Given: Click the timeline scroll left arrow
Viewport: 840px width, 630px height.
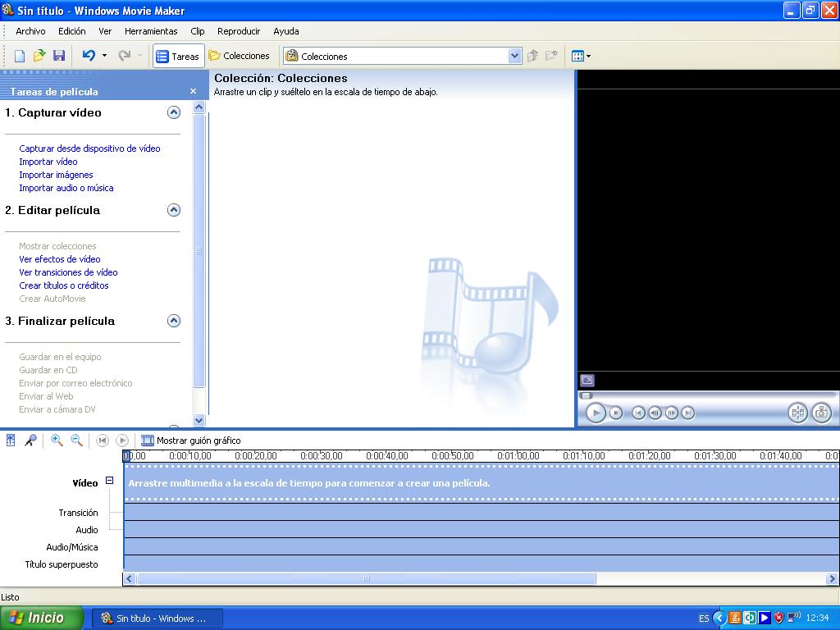Looking at the screenshot, I should [129, 578].
